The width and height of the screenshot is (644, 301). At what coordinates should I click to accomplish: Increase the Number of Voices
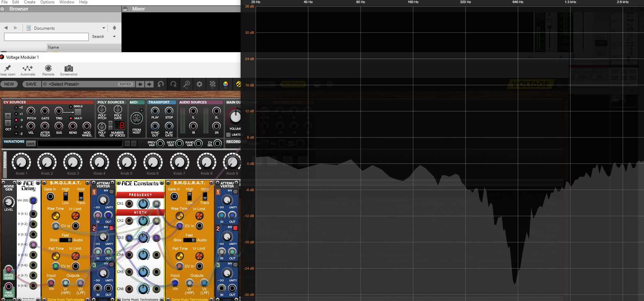coord(111,123)
